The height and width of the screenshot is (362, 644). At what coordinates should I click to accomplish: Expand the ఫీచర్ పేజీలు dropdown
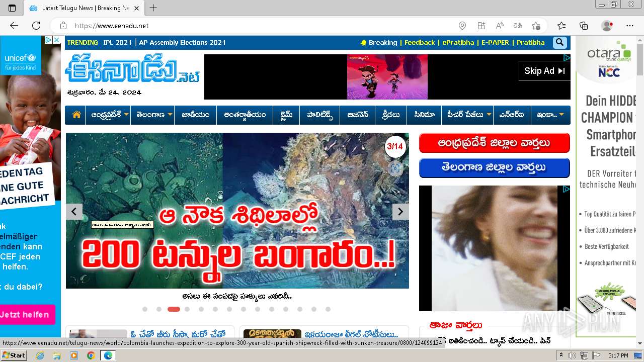(489, 115)
